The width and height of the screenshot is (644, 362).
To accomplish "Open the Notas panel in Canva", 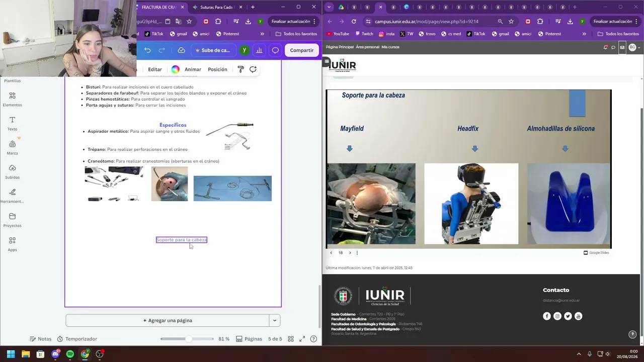I will tap(41, 339).
